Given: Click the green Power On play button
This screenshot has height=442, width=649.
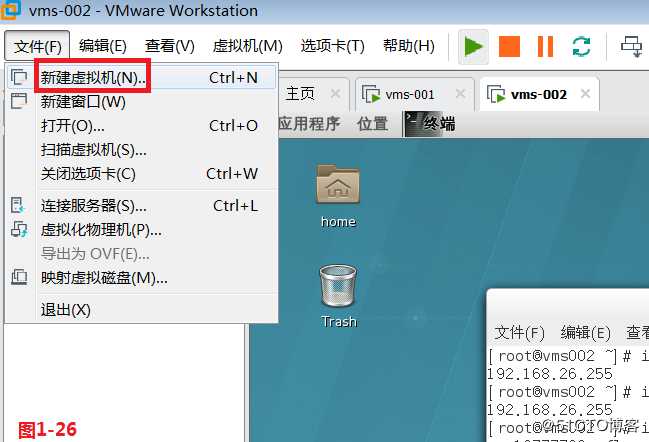Looking at the screenshot, I should (474, 46).
